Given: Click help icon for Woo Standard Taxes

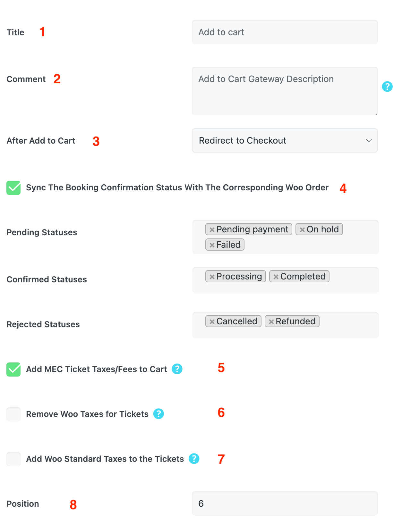Looking at the screenshot, I should tap(194, 459).
